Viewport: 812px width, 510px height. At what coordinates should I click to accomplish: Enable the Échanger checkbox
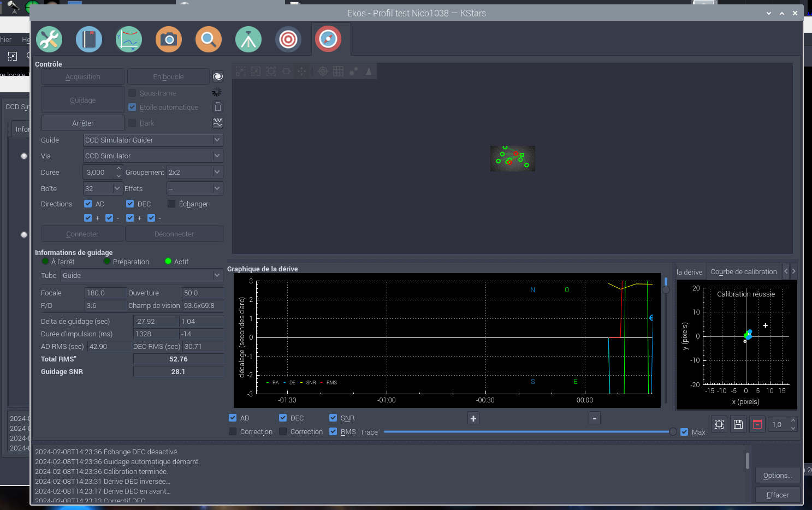(171, 204)
